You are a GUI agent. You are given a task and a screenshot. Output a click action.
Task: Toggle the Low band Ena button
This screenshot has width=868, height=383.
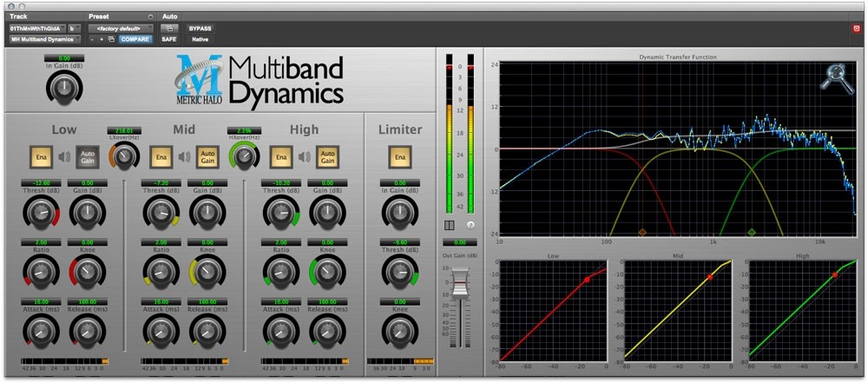click(41, 157)
